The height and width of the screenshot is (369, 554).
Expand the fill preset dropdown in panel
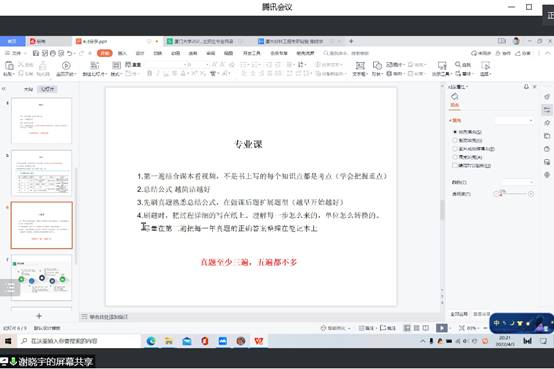(x=514, y=121)
